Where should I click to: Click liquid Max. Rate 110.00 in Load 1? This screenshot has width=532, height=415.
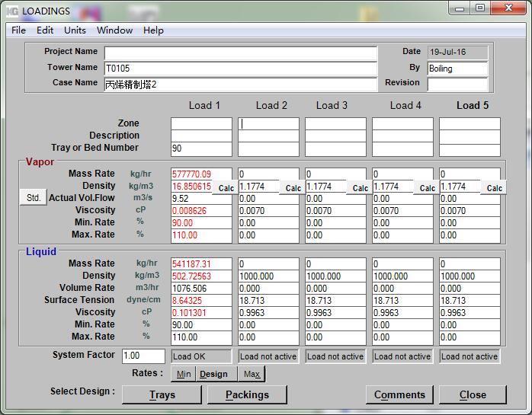201,337
